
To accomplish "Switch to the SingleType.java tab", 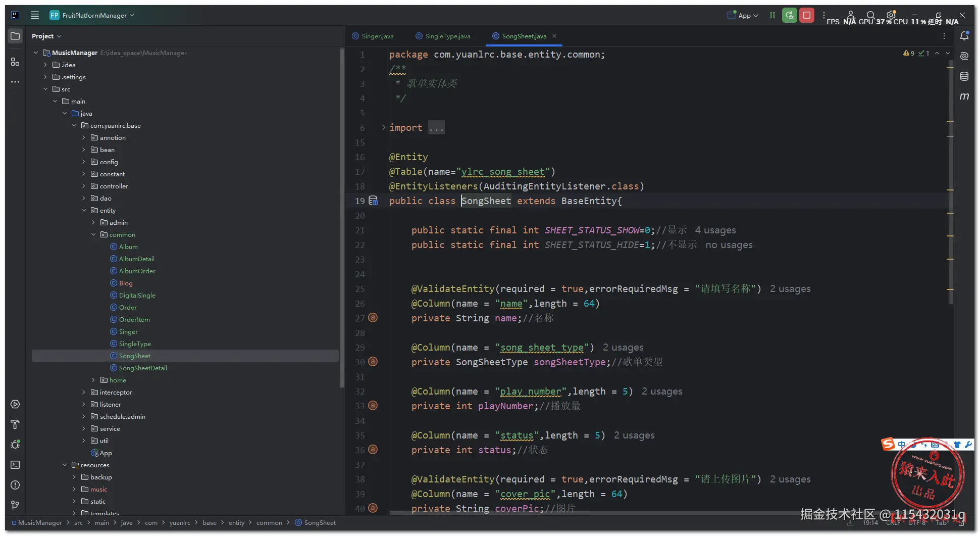I will (443, 36).
